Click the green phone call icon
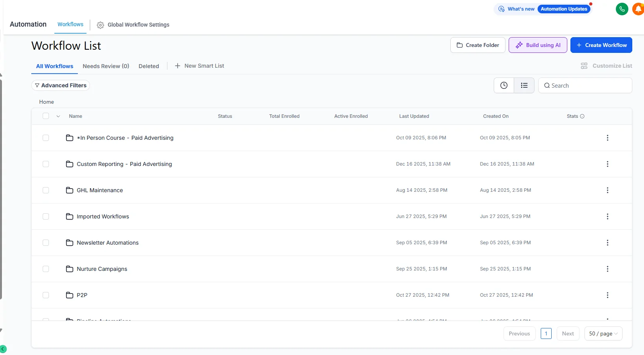 click(x=622, y=9)
